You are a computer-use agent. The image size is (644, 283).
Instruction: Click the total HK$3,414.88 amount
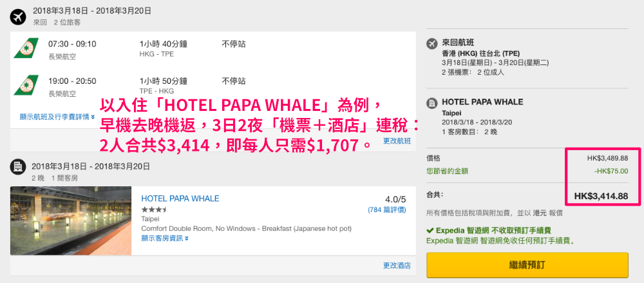click(601, 196)
